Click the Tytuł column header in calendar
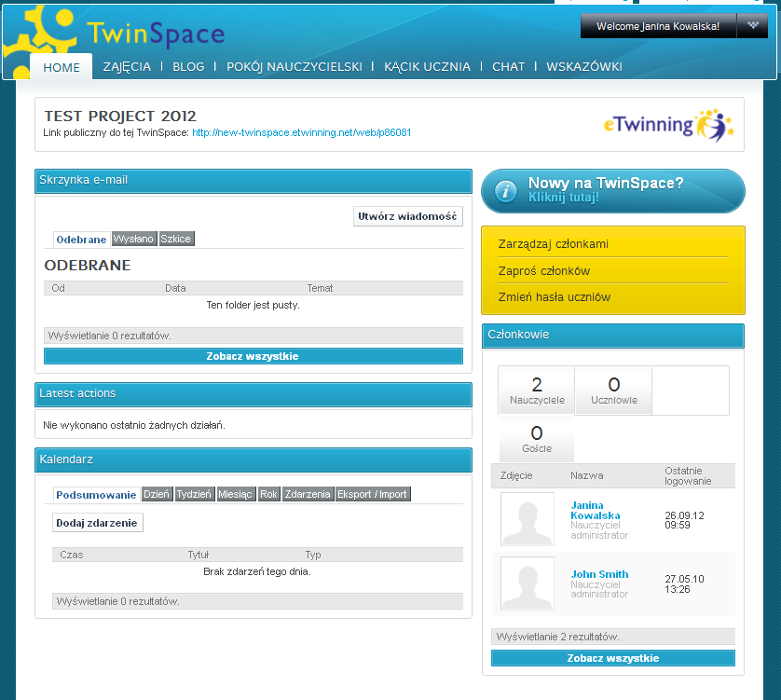This screenshot has height=700, width=781. pos(199,555)
